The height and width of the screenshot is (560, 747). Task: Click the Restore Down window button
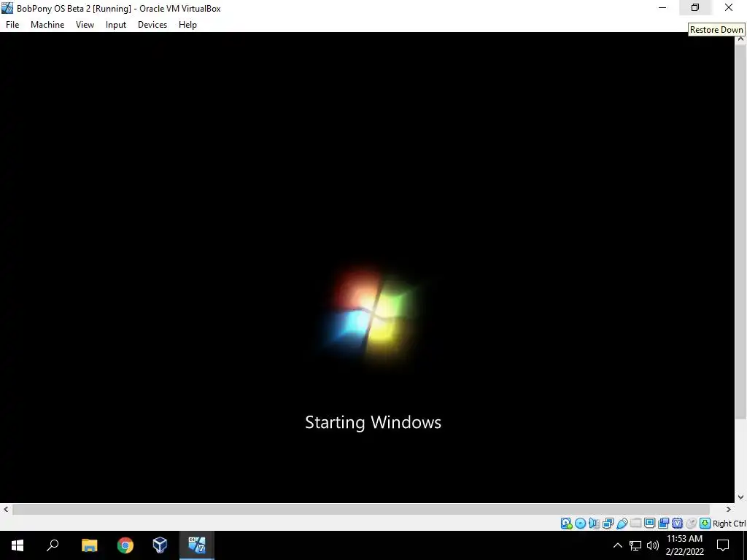pyautogui.click(x=695, y=7)
